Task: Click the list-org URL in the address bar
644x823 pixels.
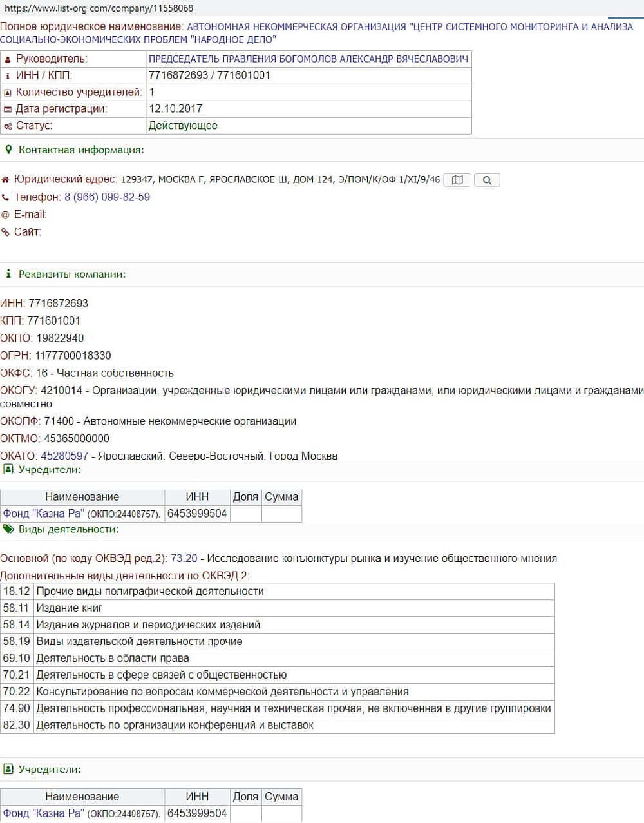Action: (99, 8)
